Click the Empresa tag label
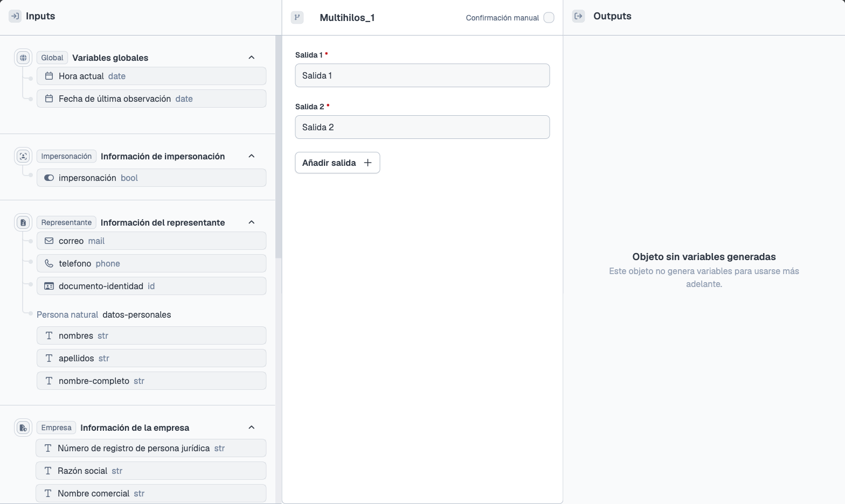Image resolution: width=845 pixels, height=504 pixels. (56, 428)
